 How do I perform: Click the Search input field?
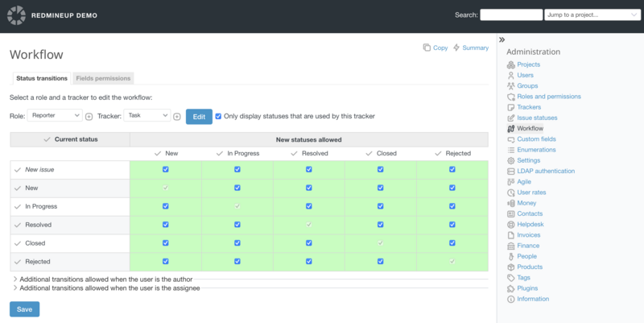pyautogui.click(x=510, y=14)
